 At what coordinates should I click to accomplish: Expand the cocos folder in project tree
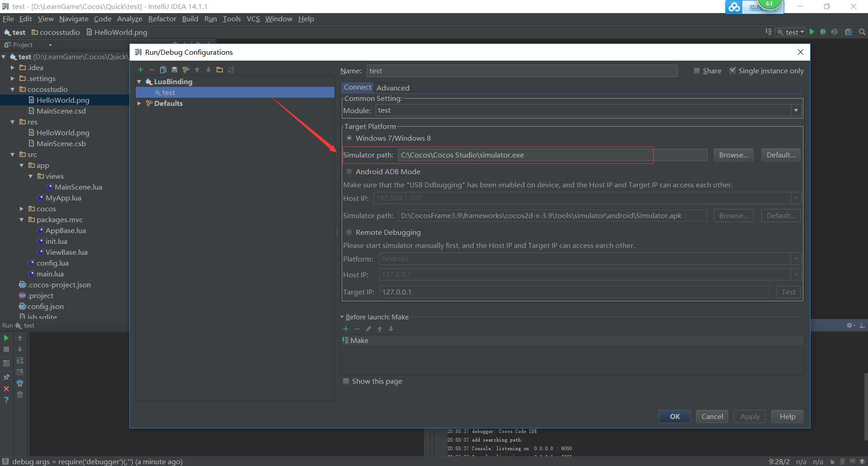(x=22, y=209)
